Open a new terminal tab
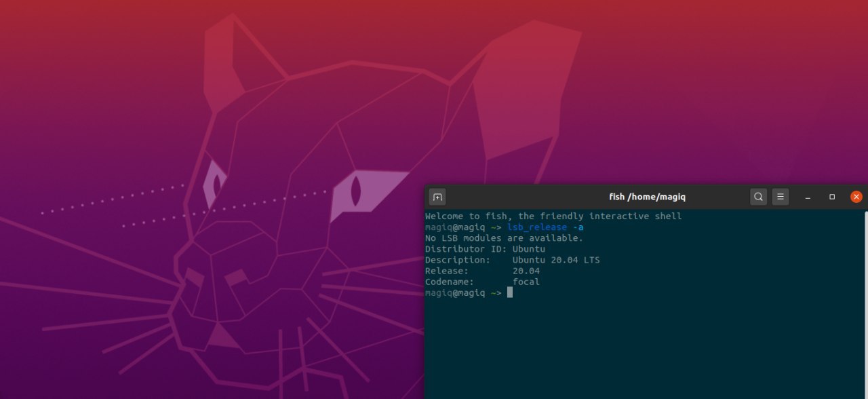The width and height of the screenshot is (868, 399). pyautogui.click(x=437, y=197)
